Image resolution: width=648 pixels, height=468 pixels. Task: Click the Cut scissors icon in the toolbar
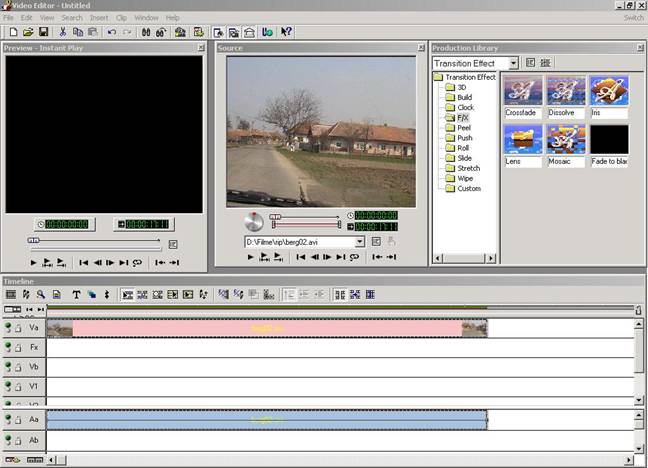click(x=63, y=32)
